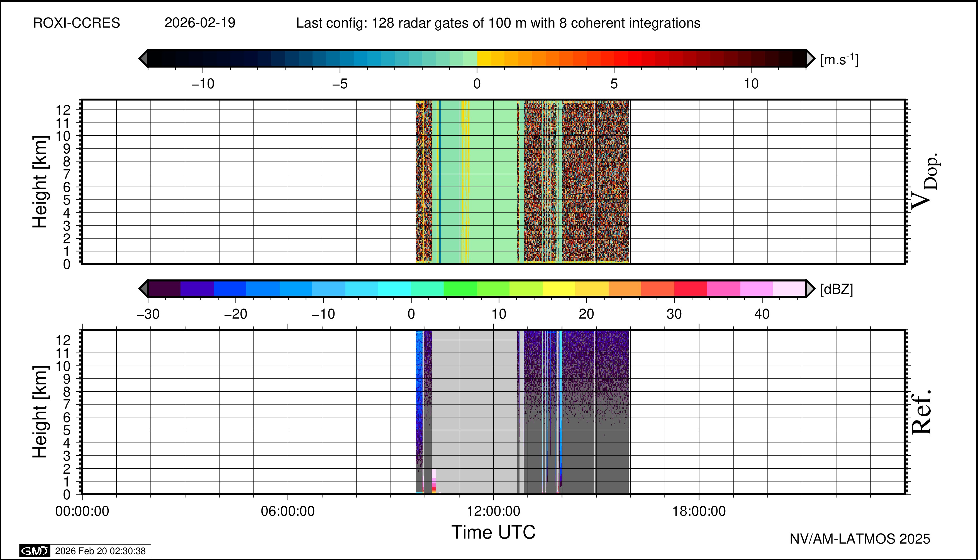Select the ROXI-CCRES station title
Screen dimensions: 978x560
[77, 23]
